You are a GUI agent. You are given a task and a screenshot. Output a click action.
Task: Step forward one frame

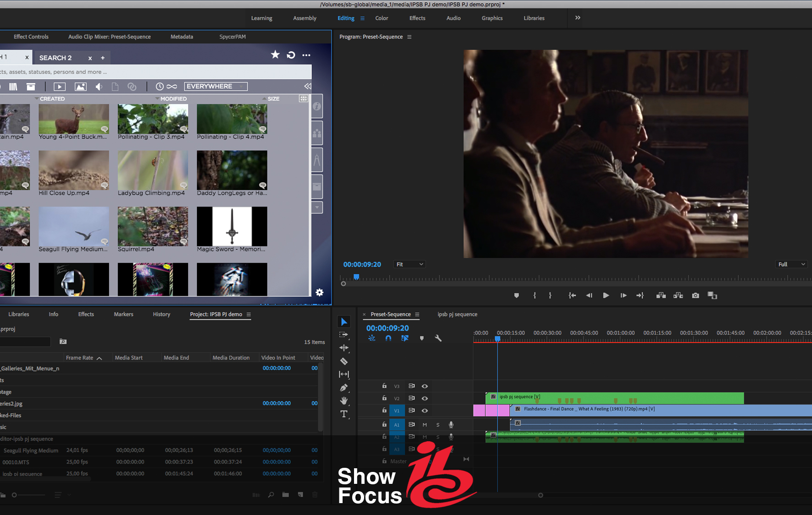[x=623, y=296]
